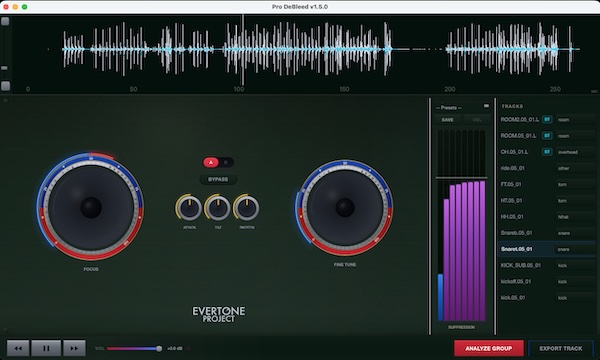Click the preset SAVE button
The width and height of the screenshot is (600, 360).
pos(447,120)
